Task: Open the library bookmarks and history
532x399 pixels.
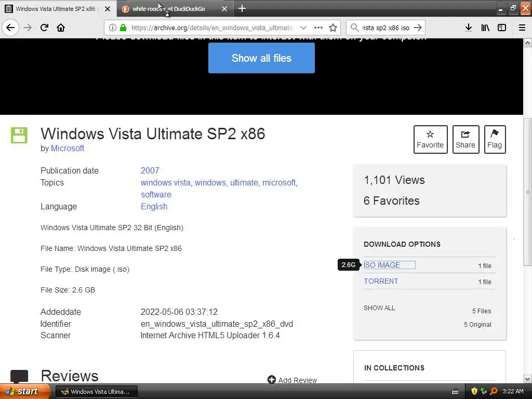Action: (x=485, y=28)
